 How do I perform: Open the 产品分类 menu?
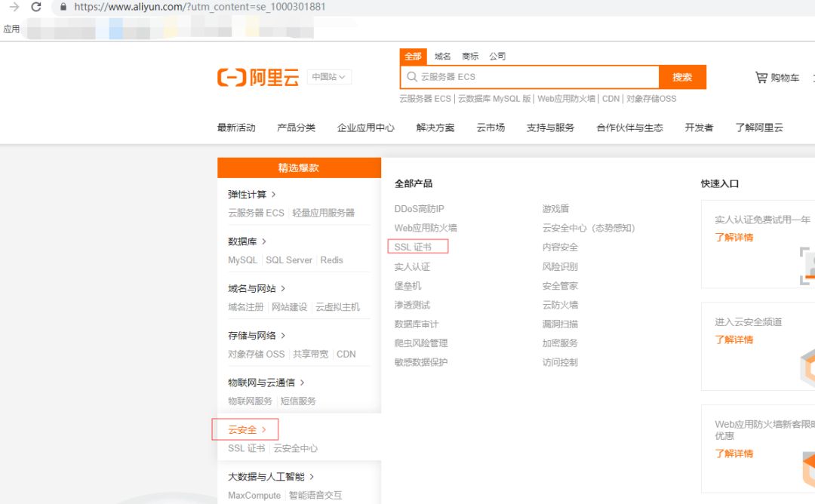297,128
